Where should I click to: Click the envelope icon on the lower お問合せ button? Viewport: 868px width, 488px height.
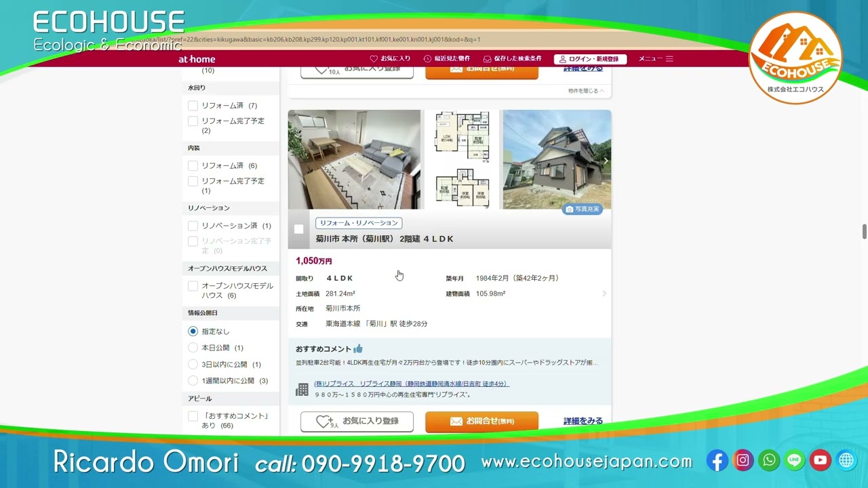456,422
